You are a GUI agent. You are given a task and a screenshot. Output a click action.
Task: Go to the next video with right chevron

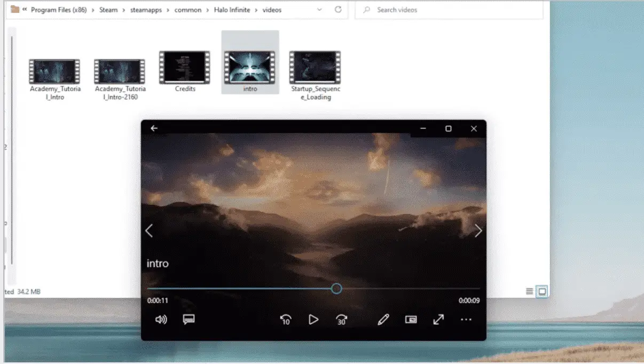pyautogui.click(x=478, y=231)
